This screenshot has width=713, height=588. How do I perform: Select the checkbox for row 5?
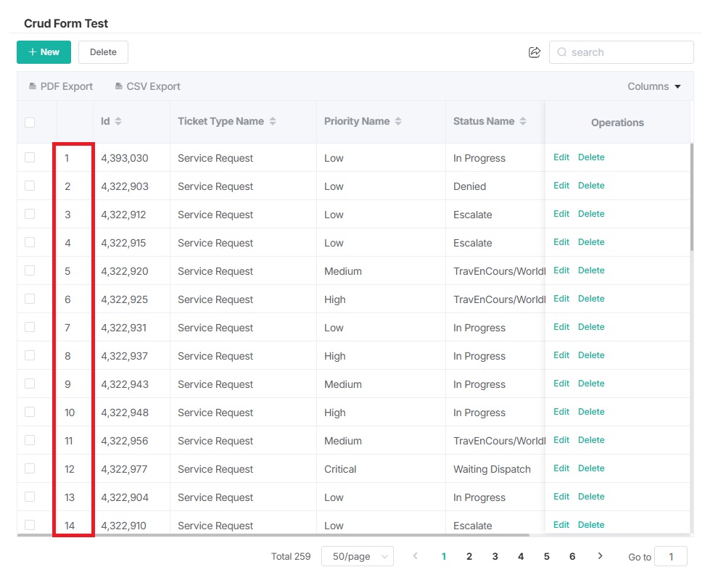(x=30, y=270)
